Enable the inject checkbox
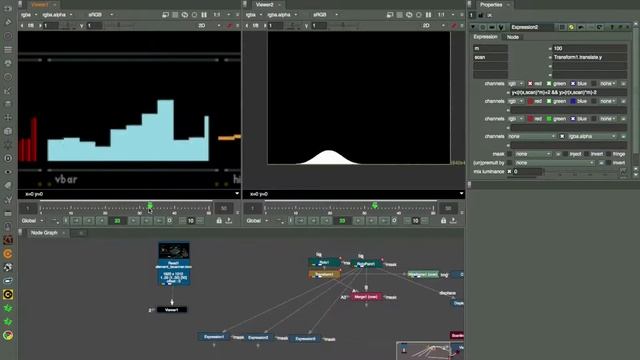This screenshot has height=360, width=640. (x=565, y=154)
